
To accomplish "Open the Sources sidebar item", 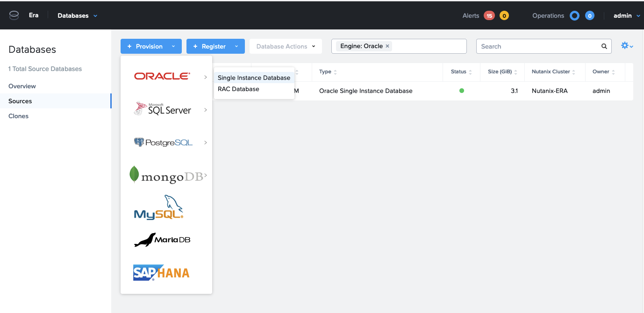I will coord(55,101).
